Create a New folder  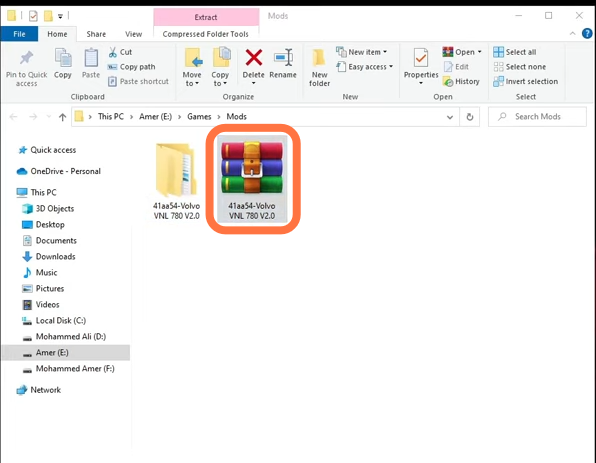319,68
